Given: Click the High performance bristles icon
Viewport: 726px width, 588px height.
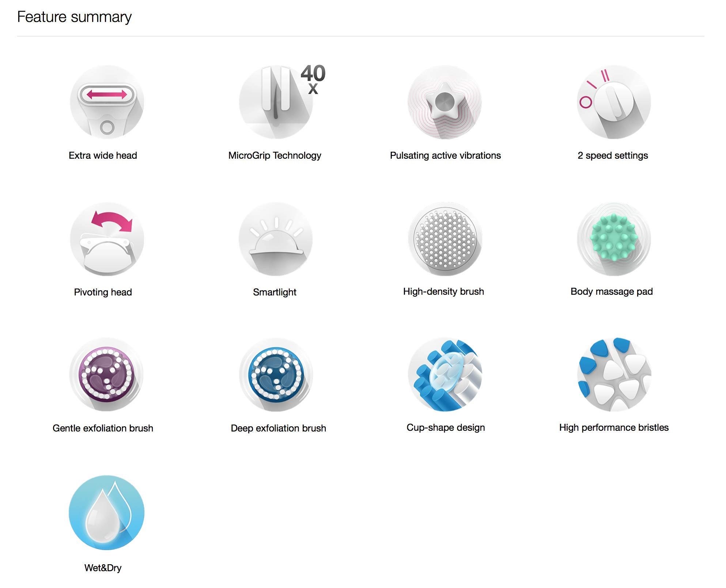Looking at the screenshot, I should [x=614, y=374].
